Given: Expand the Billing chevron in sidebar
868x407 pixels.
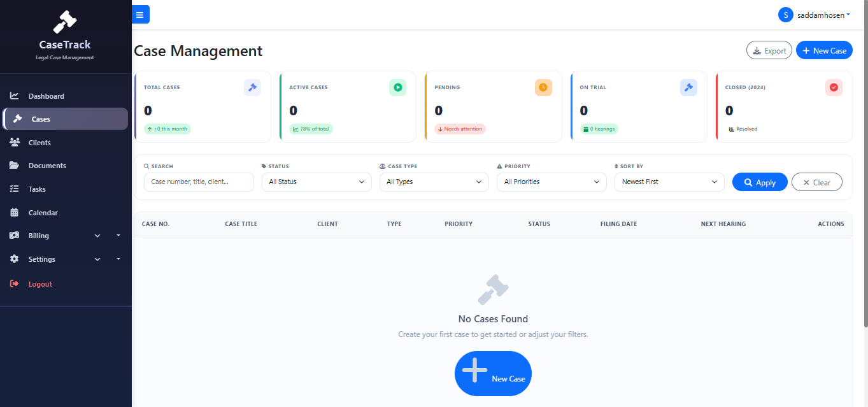Looking at the screenshot, I should point(97,236).
